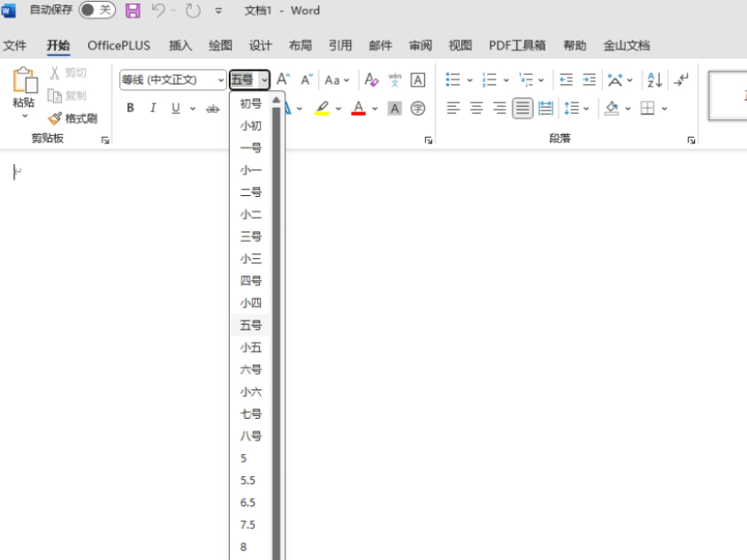Viewport: 747px width, 560px height.
Task: Apply yellow text highlight color
Action: (x=322, y=108)
